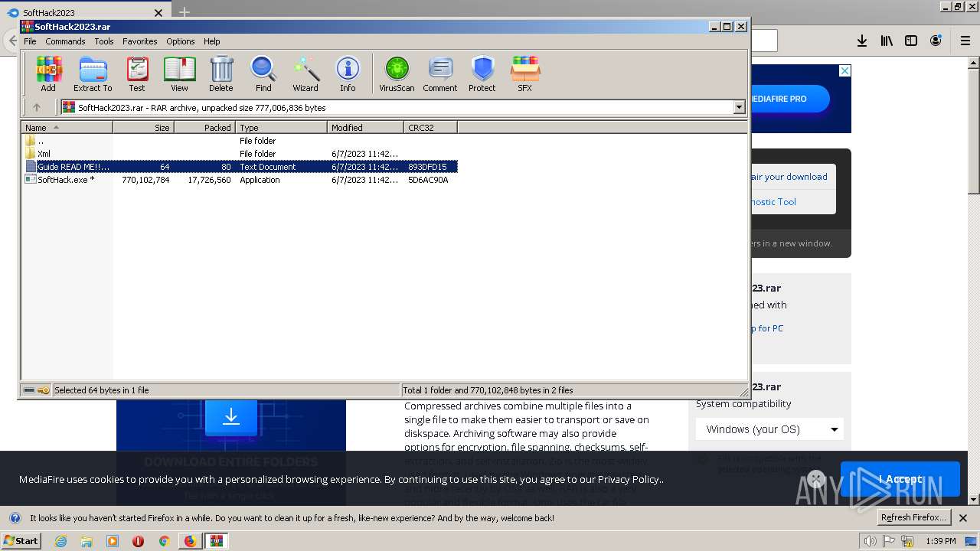
Task: Close the MediaFire ad banner
Action: pyautogui.click(x=844, y=71)
